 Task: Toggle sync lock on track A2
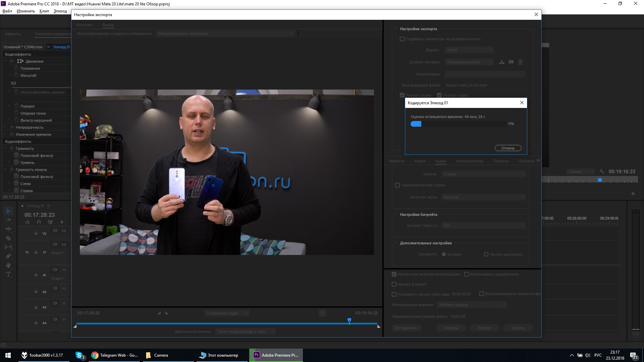click(x=55, y=288)
